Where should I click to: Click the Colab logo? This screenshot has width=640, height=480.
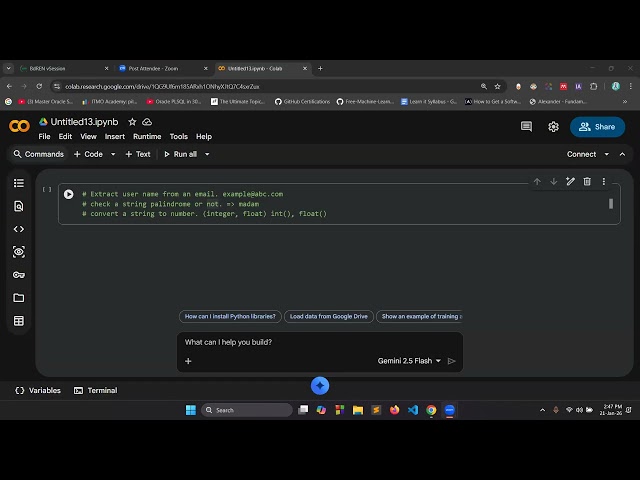coord(19,126)
